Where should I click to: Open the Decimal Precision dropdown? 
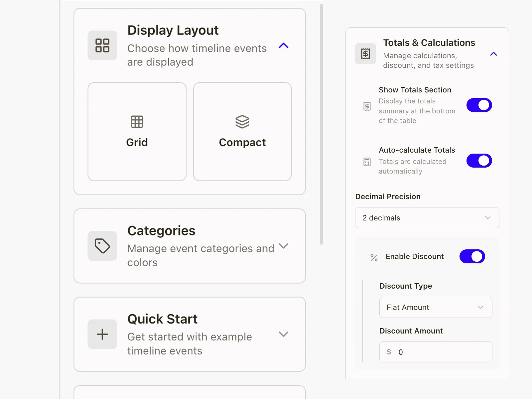427,218
